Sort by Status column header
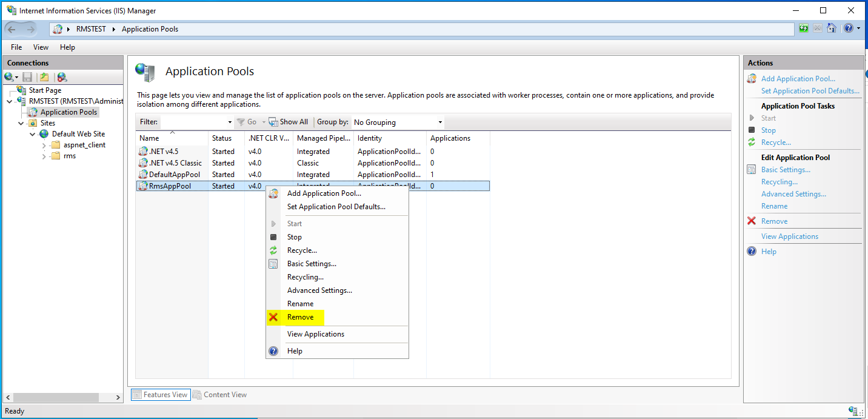Viewport: 868px width, 419px height. [226, 138]
